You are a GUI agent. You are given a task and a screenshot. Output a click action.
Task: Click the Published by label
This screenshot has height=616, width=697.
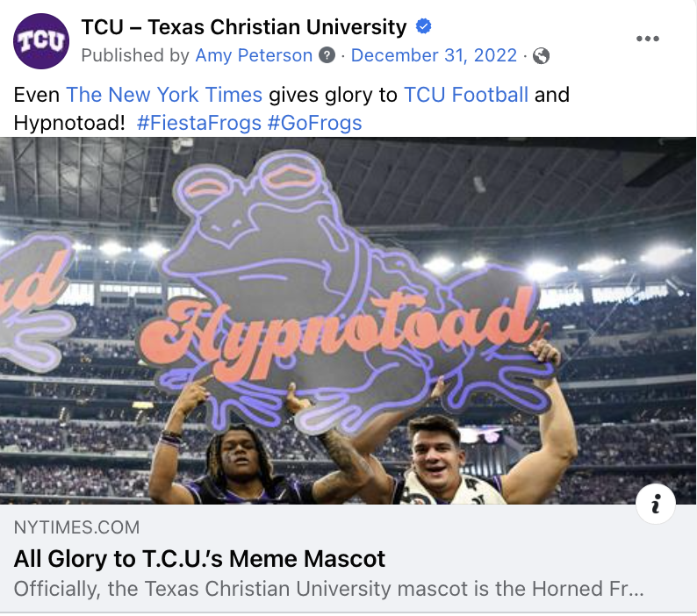[x=135, y=56]
